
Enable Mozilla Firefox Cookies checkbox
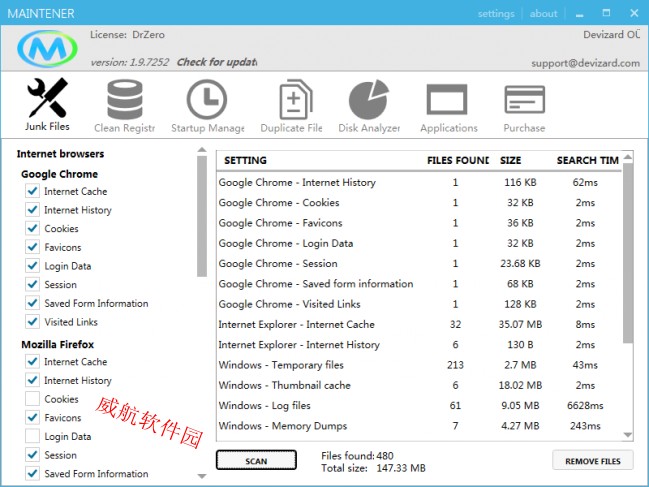pos(32,399)
